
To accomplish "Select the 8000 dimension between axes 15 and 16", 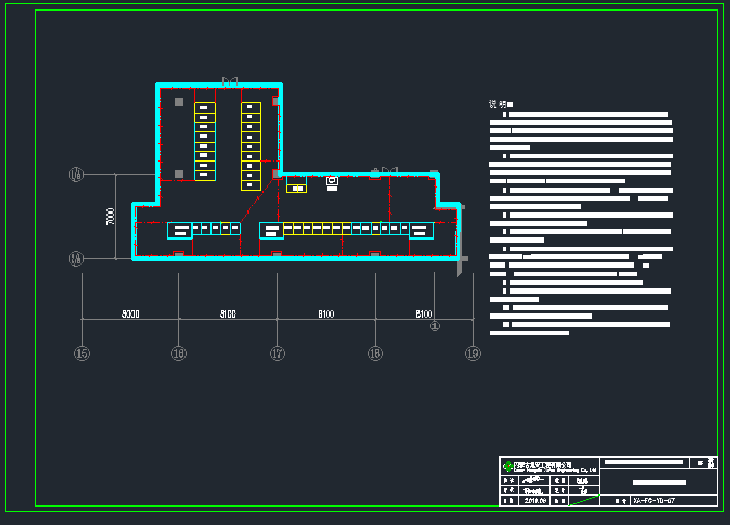I will click(x=130, y=314).
